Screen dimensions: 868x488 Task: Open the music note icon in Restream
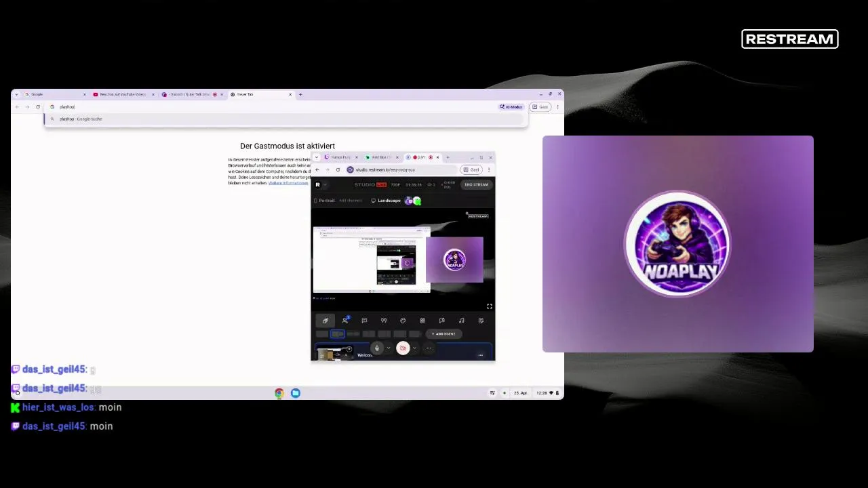pos(462,321)
